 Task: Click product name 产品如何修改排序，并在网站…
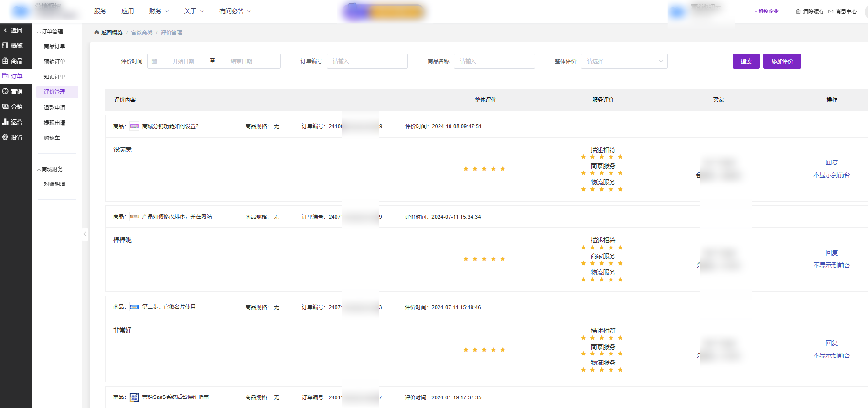(179, 217)
